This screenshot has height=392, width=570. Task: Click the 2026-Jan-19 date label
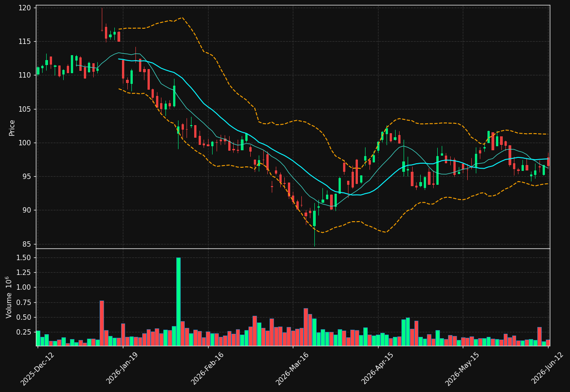[x=122, y=368]
